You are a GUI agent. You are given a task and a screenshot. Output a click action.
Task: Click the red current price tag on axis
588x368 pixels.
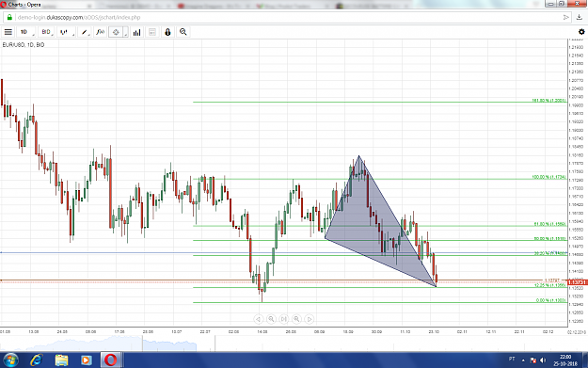[x=577, y=282]
